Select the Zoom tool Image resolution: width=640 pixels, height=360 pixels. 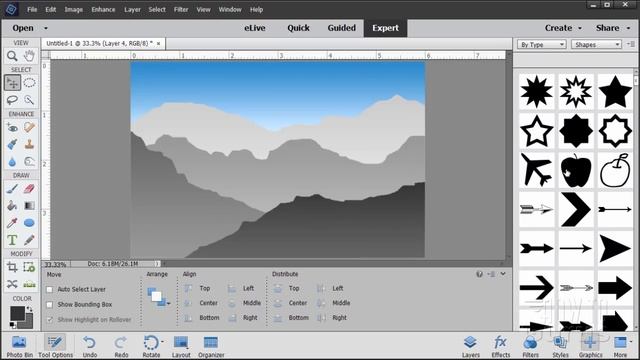tap(12, 56)
